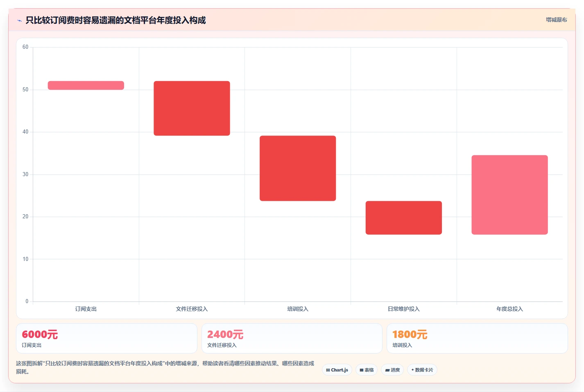Click the 1800元 培训投入 data card
Screen dimensions: 584x392
(477, 338)
